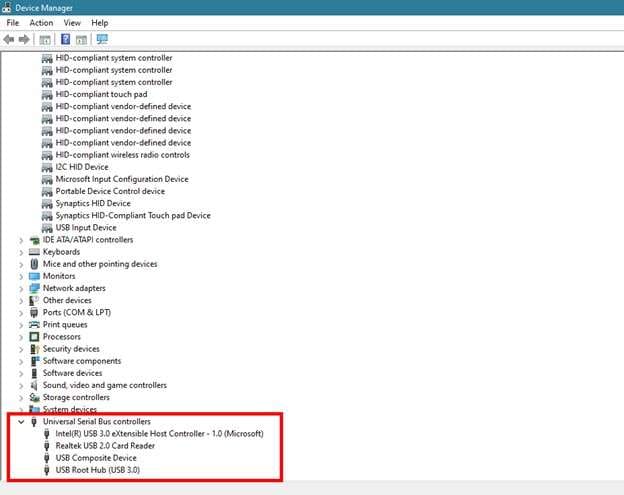Image resolution: width=624 pixels, height=495 pixels.
Task: Click the mouse icon beside Mice and other pointing devices
Action: tap(35, 264)
